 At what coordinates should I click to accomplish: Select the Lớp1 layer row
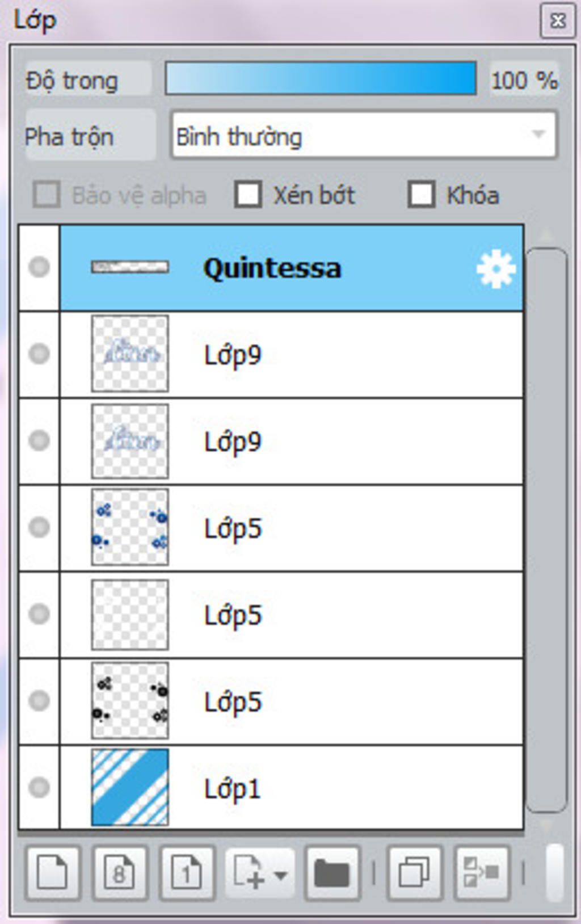pos(340,788)
